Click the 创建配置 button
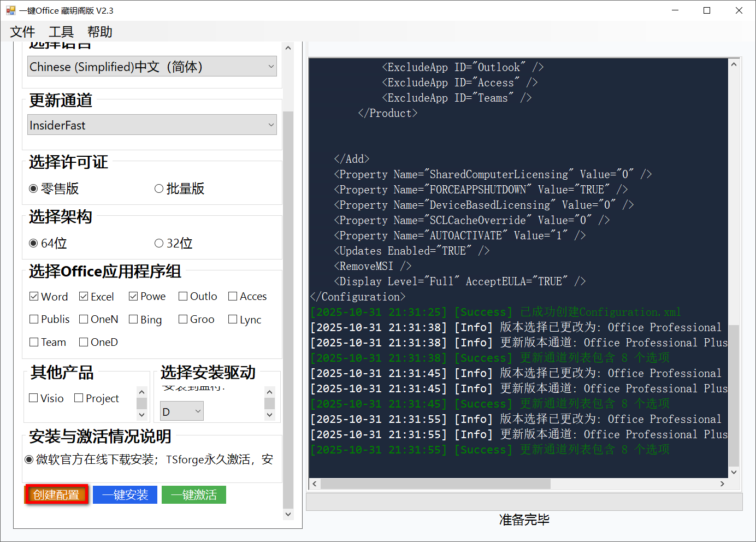 coord(56,494)
